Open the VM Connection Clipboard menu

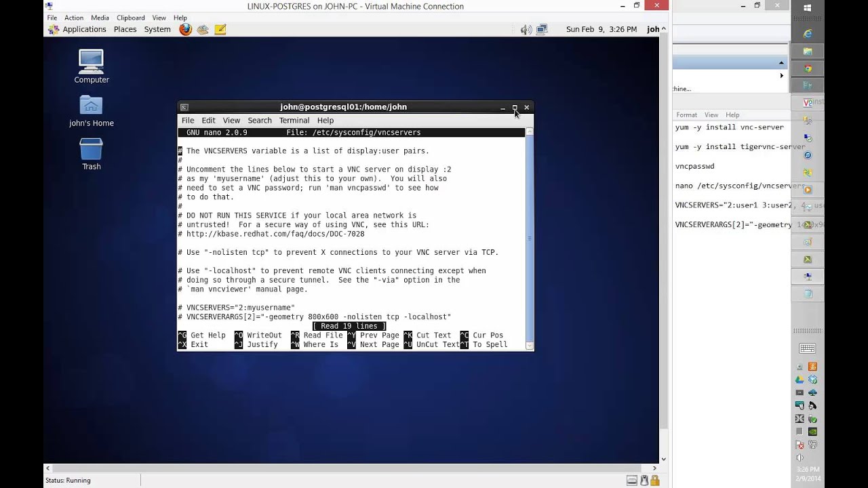pos(130,18)
